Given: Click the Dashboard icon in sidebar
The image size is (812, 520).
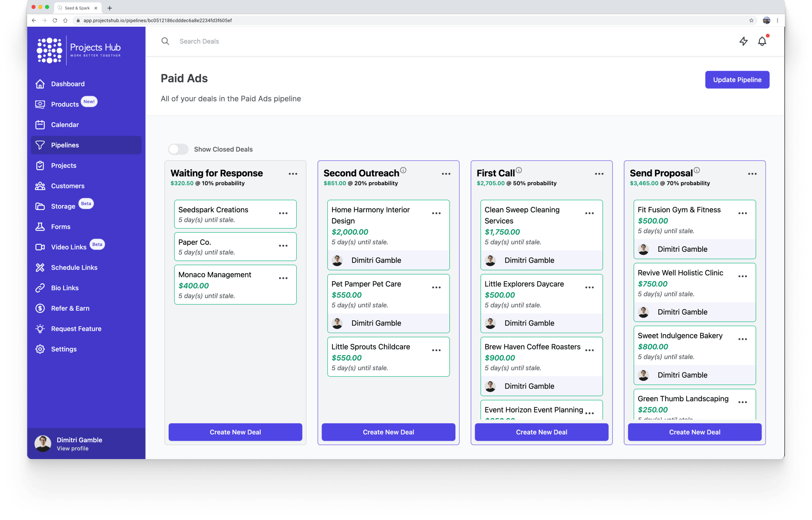Looking at the screenshot, I should (x=40, y=84).
